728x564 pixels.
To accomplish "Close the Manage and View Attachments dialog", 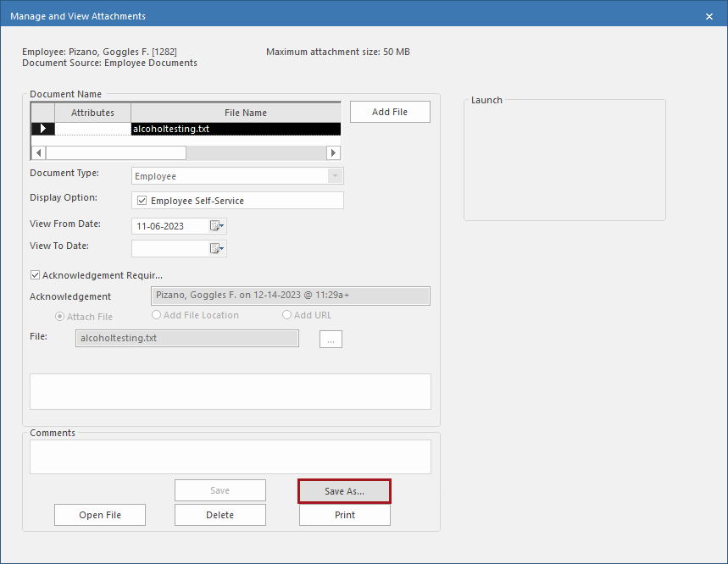I will 709,15.
